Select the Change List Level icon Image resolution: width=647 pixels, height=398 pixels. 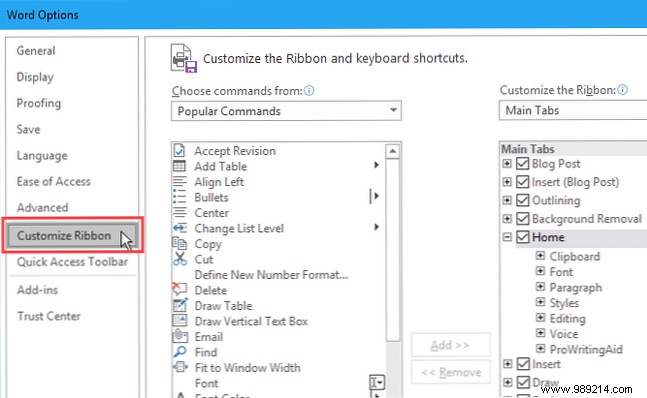[x=179, y=228]
